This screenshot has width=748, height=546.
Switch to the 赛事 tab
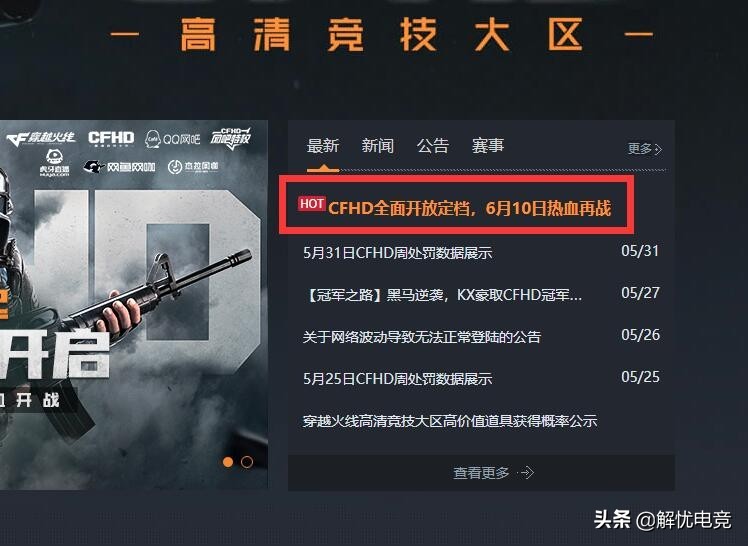tap(488, 145)
